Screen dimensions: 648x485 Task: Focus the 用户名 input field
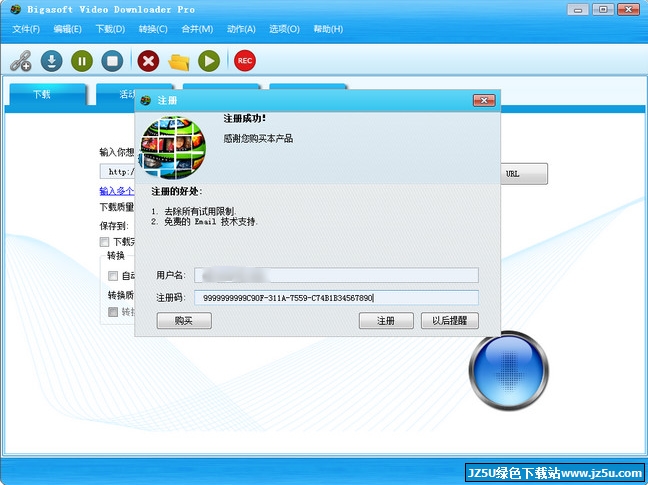pos(336,275)
